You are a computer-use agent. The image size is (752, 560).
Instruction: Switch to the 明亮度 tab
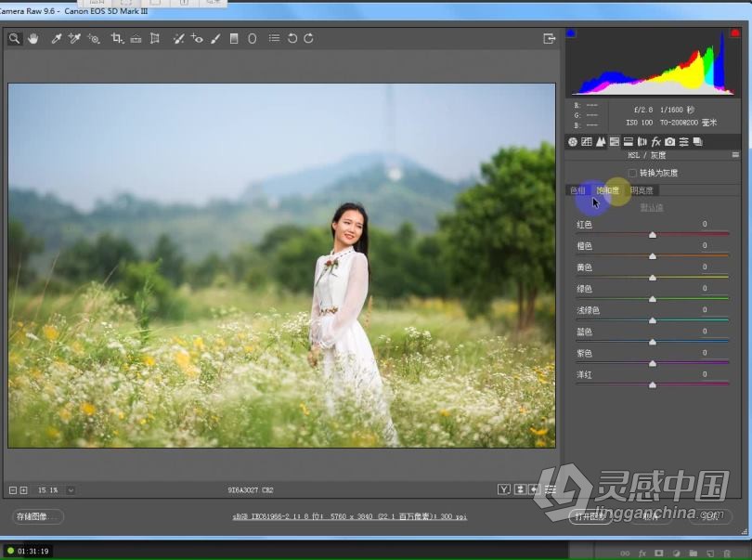642,190
